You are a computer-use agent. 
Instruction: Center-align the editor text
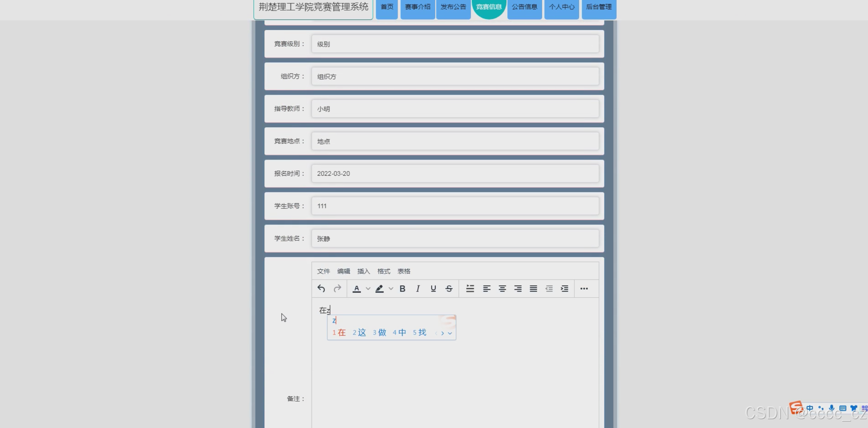point(502,288)
